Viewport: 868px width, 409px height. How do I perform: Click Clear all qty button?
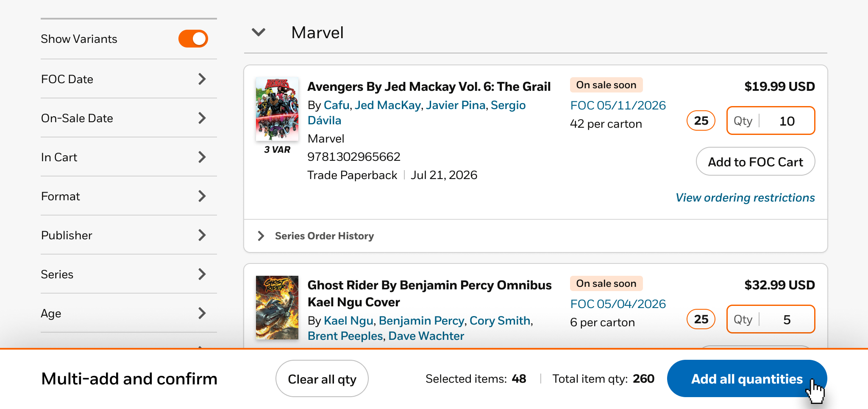(322, 379)
